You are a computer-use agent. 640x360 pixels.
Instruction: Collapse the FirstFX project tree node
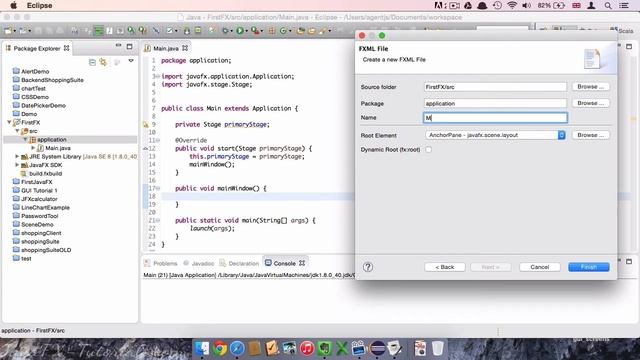[x=9, y=122]
